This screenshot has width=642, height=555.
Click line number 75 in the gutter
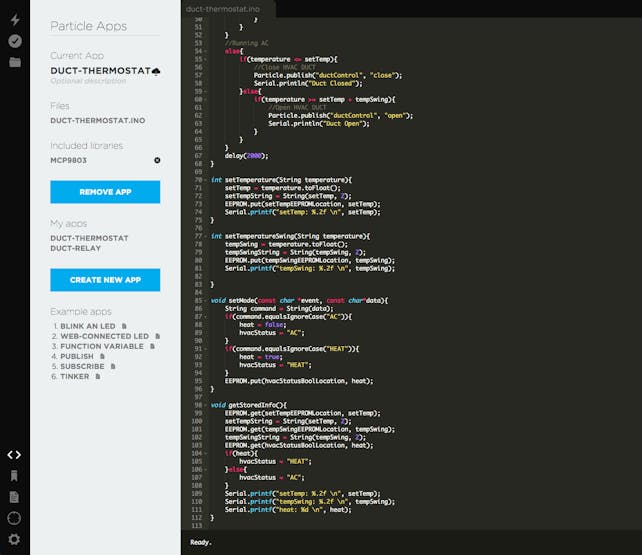(198, 220)
